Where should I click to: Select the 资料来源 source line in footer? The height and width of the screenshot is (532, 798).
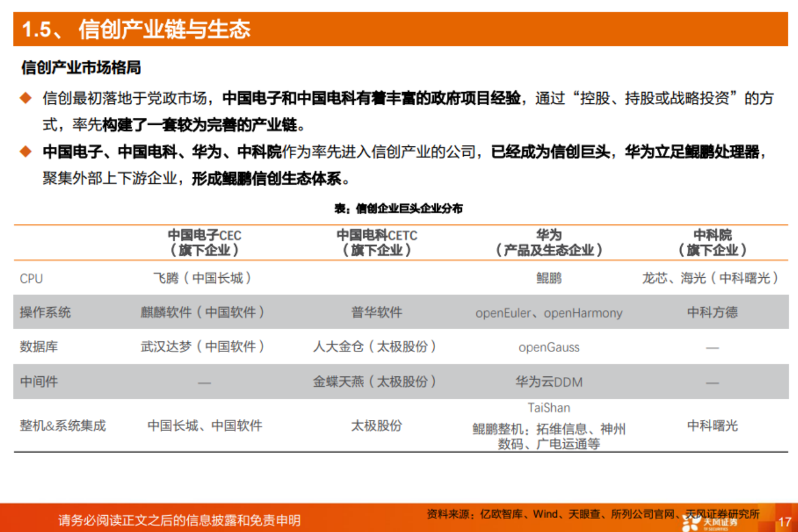coord(592,515)
